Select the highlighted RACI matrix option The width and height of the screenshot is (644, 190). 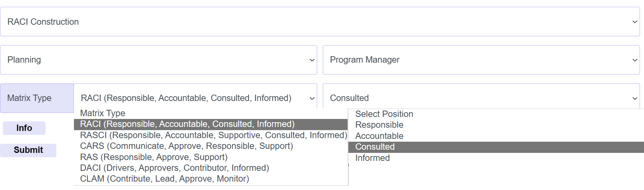tap(187, 124)
